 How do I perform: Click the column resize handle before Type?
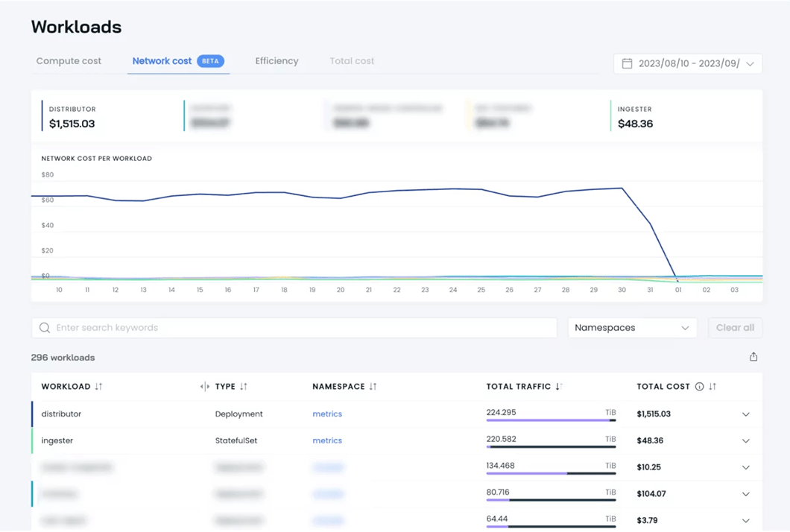pyautogui.click(x=204, y=387)
